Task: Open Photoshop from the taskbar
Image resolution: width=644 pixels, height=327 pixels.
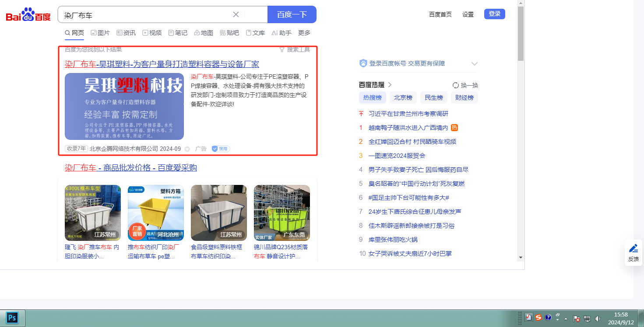Action: pyautogui.click(x=12, y=317)
